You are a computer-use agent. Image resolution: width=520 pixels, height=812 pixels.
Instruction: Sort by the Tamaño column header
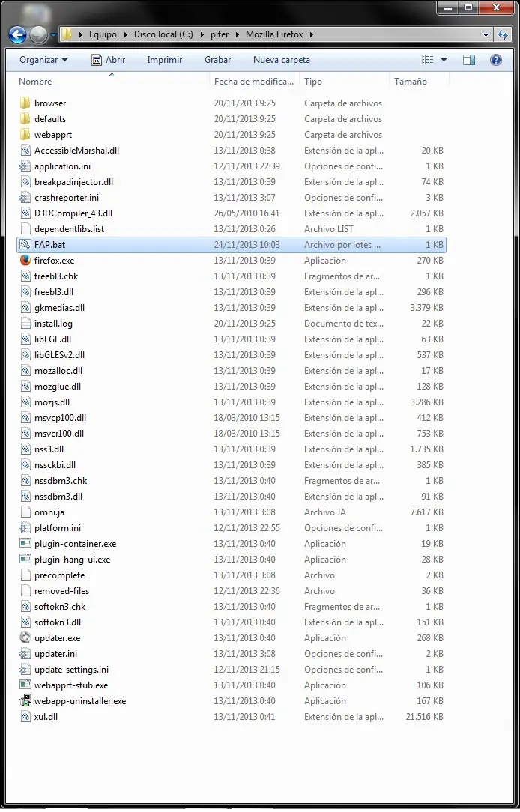tap(411, 82)
